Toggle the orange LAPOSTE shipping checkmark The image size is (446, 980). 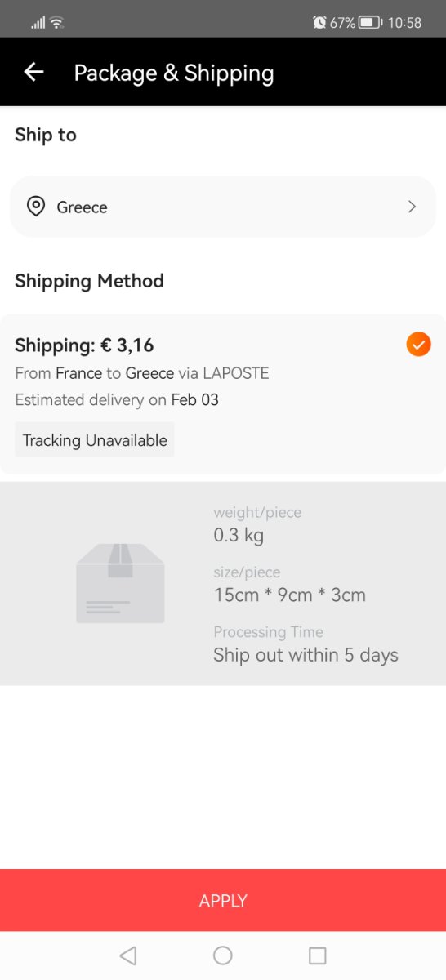coord(418,345)
